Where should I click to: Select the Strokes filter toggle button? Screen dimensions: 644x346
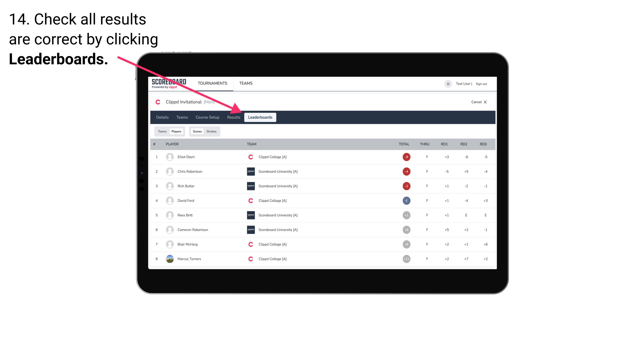click(212, 131)
